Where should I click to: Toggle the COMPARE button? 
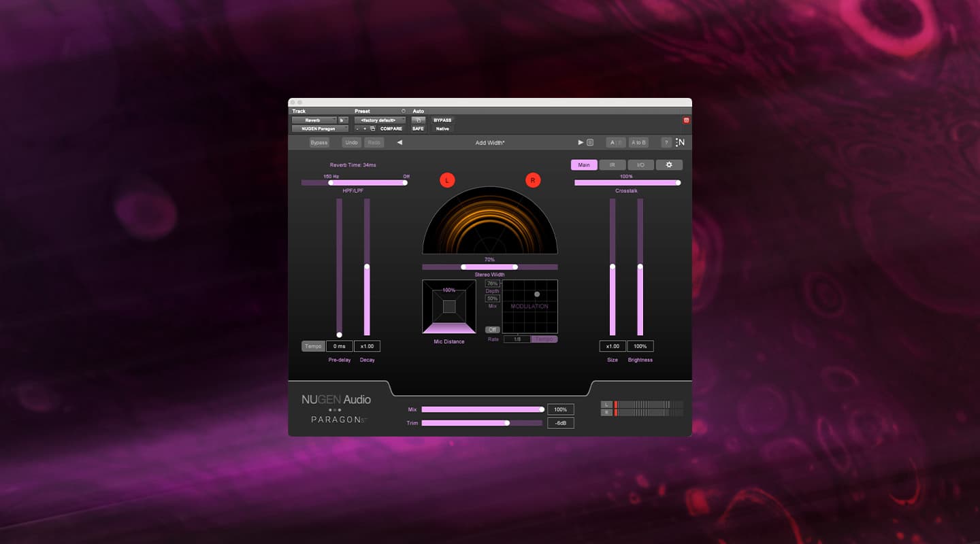[391, 129]
